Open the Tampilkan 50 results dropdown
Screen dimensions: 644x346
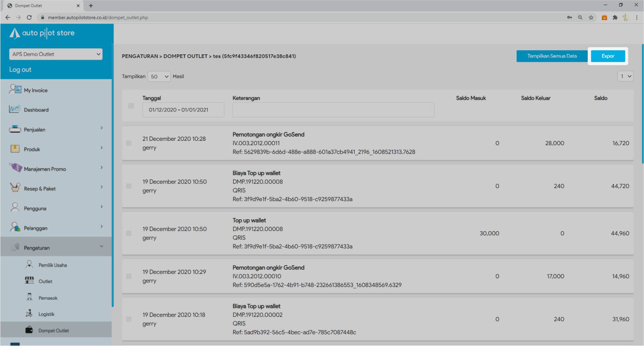point(159,76)
